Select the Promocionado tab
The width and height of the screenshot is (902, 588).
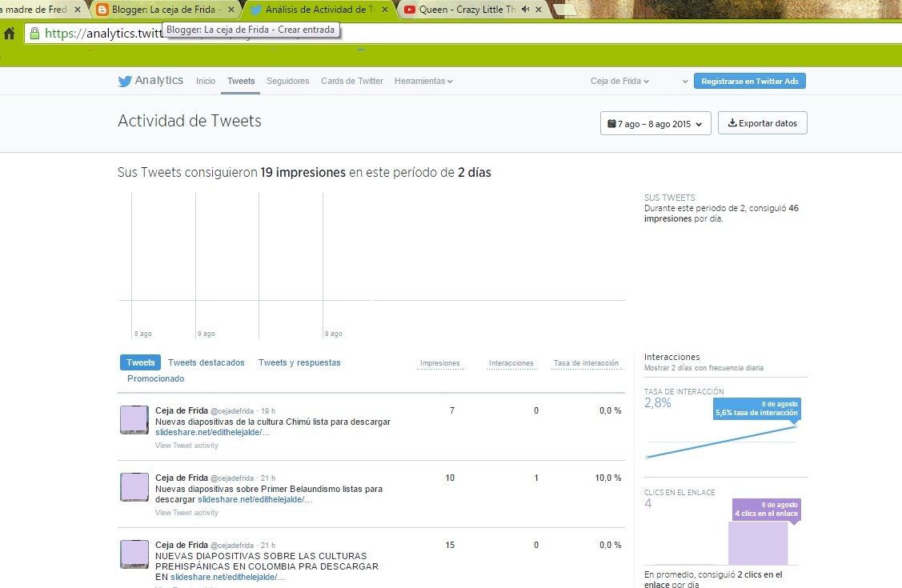[155, 378]
